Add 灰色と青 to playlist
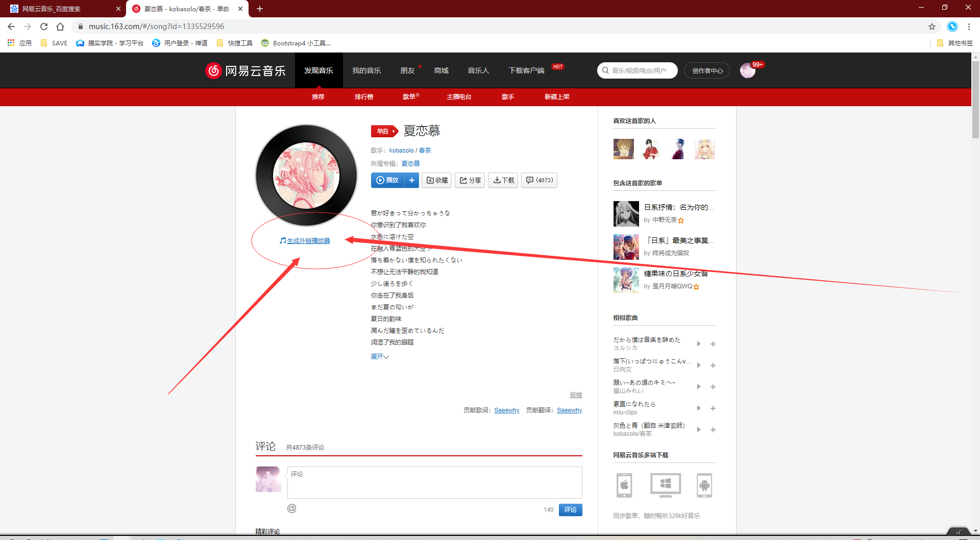 (713, 430)
